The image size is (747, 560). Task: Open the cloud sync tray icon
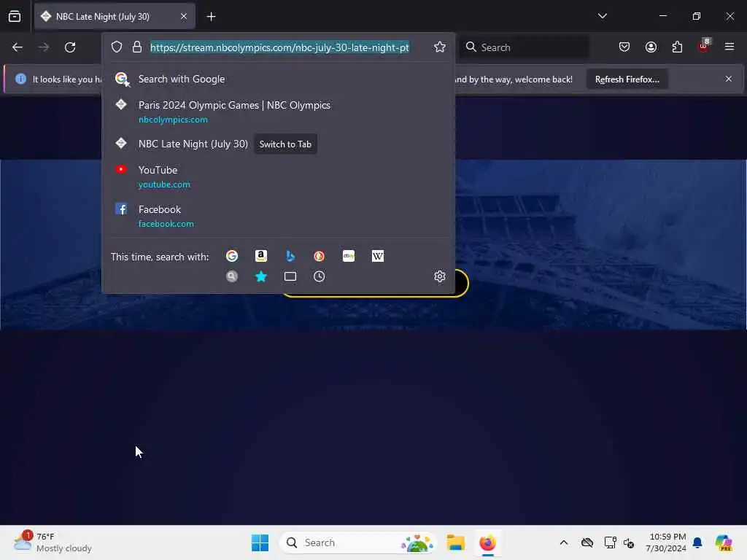587,542
